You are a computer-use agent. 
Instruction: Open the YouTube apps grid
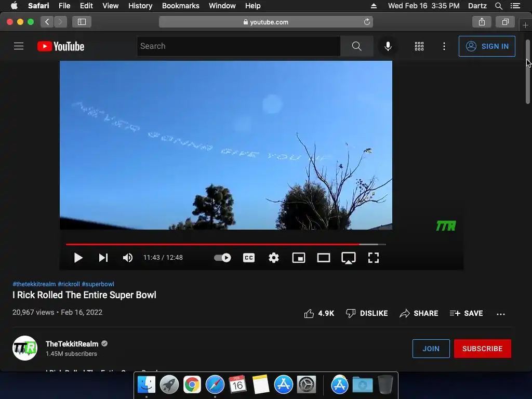click(x=419, y=46)
